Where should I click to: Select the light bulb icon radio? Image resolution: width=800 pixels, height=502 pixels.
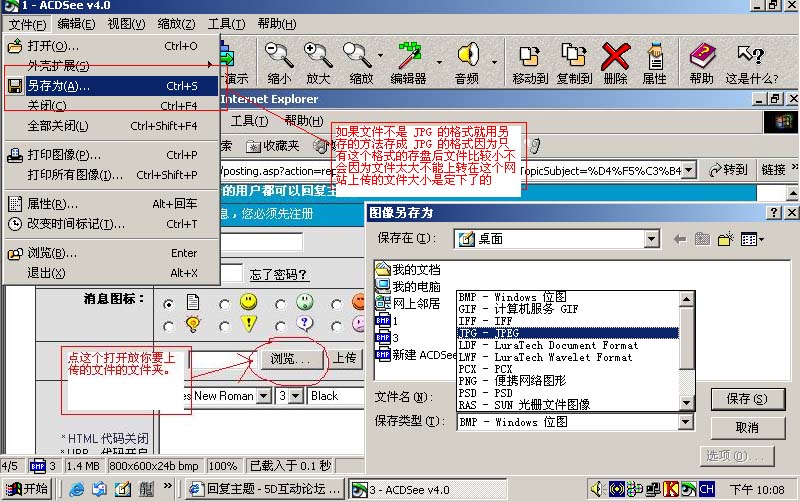click(x=168, y=327)
